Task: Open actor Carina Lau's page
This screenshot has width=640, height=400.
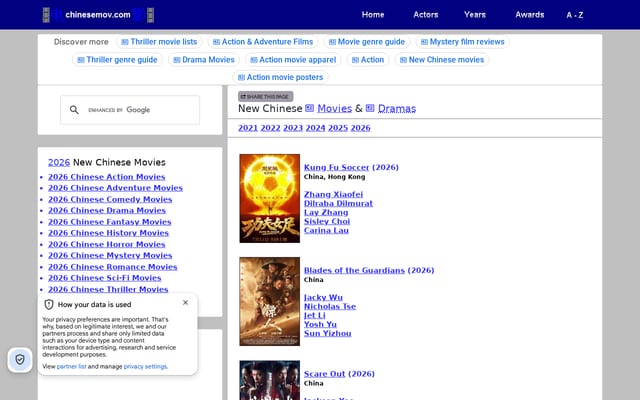Action: (326, 231)
